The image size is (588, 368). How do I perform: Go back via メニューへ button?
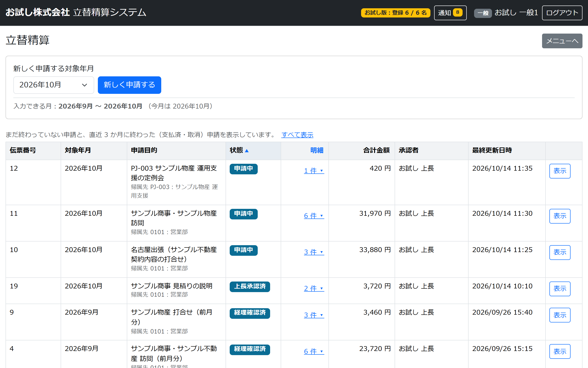point(562,41)
